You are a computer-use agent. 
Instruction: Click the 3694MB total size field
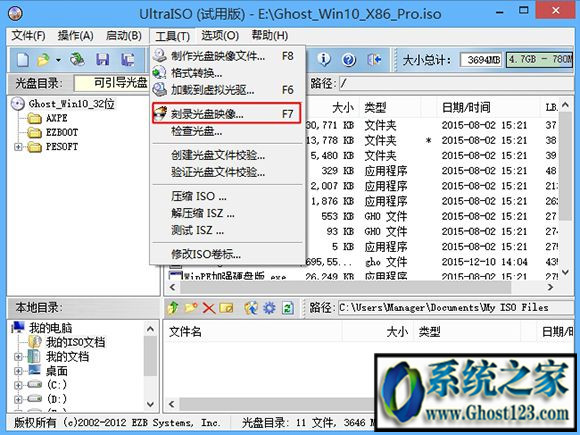480,60
